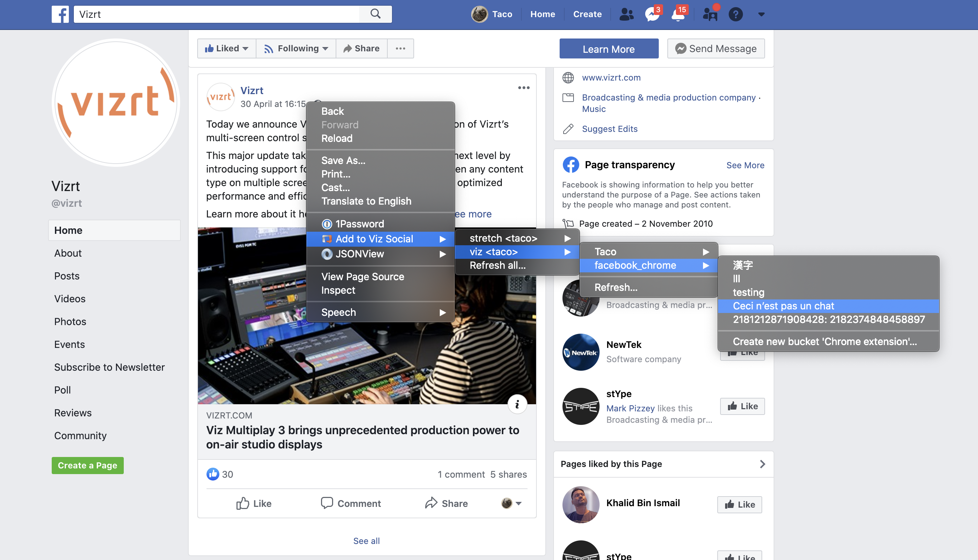Click Taco's profile avatar in the top bar
The image size is (978, 560).
[479, 14]
